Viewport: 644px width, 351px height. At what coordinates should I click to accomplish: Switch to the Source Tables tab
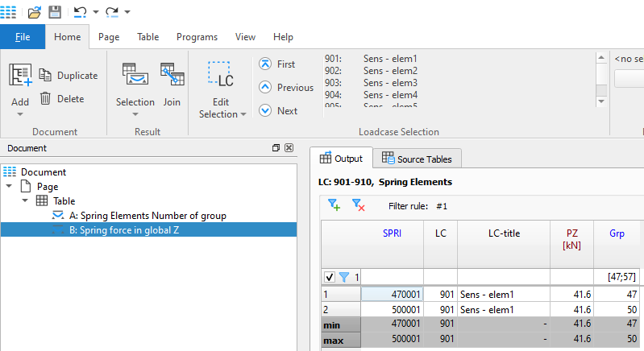tap(417, 159)
